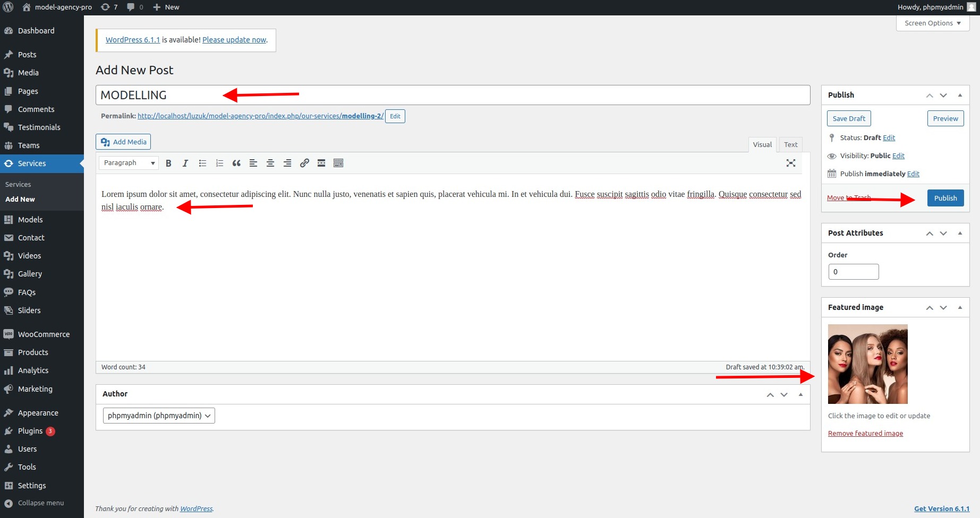Open the Models menu in sidebar

pyautogui.click(x=30, y=220)
